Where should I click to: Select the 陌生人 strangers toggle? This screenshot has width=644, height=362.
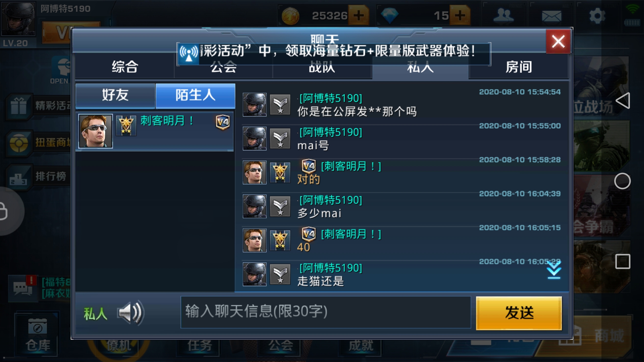pos(195,96)
